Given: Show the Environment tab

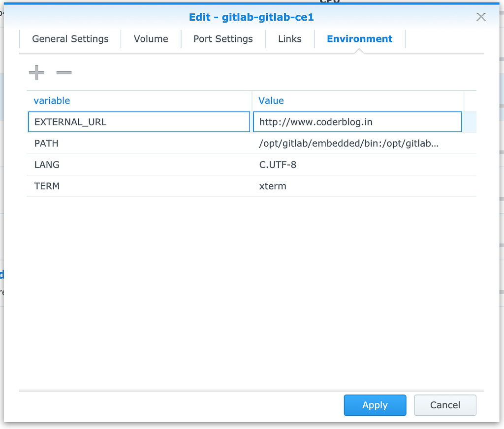Looking at the screenshot, I should tap(360, 39).
